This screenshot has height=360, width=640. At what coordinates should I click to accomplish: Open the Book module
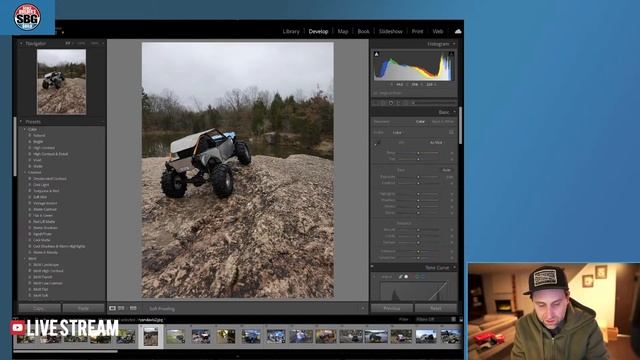click(x=363, y=31)
